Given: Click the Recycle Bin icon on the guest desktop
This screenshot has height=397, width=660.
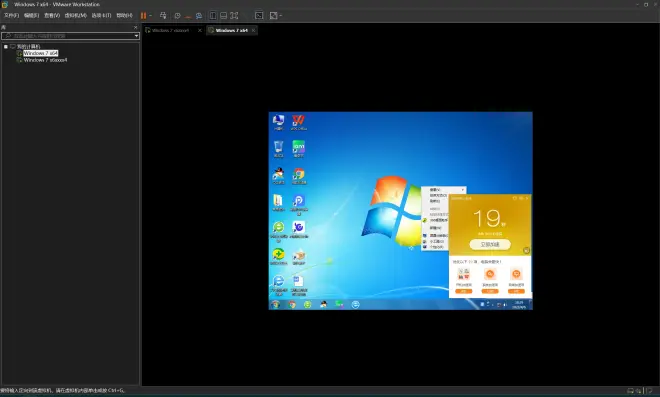Looking at the screenshot, I should tap(278, 149).
